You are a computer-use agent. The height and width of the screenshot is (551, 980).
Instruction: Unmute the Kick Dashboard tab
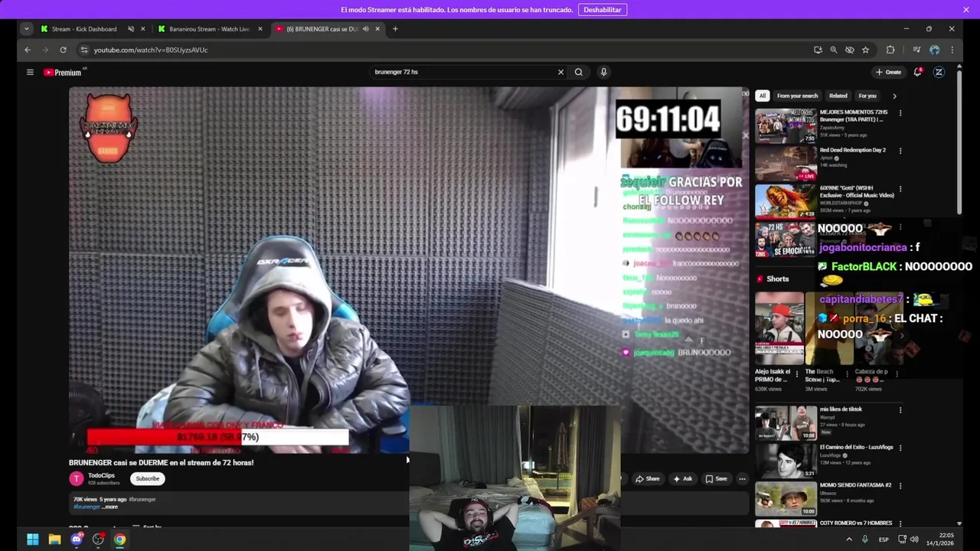pyautogui.click(x=131, y=29)
